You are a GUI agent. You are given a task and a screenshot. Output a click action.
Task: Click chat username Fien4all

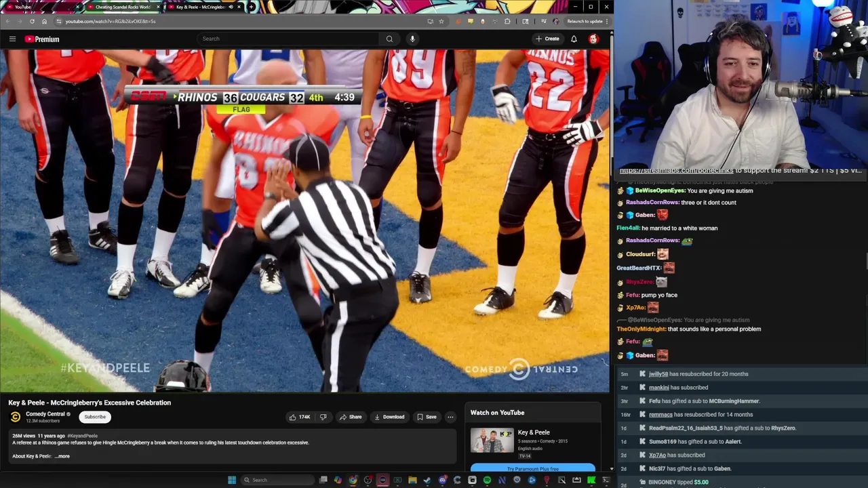coord(627,228)
